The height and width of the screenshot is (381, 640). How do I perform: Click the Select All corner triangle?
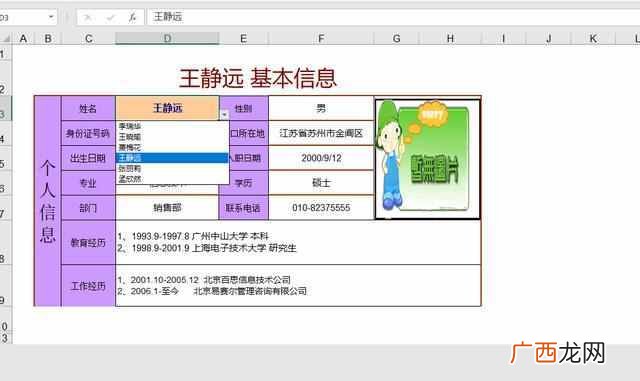[6, 39]
